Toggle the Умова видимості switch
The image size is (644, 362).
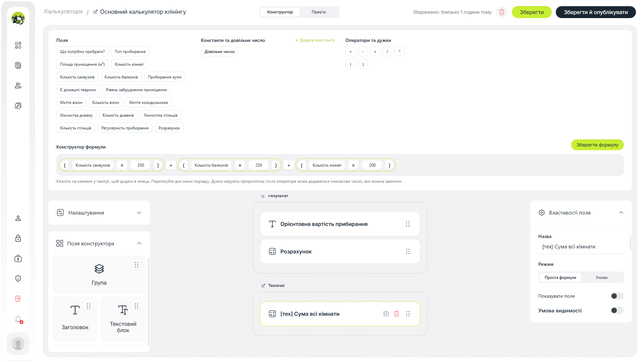pos(617,310)
